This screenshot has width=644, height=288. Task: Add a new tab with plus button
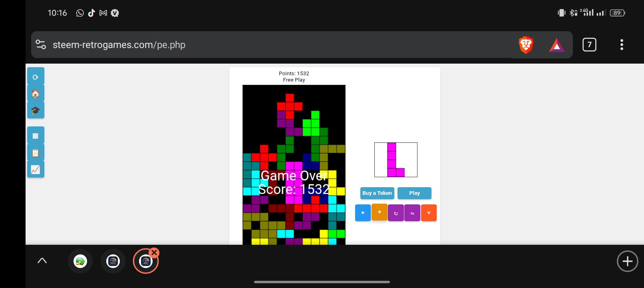(x=627, y=261)
